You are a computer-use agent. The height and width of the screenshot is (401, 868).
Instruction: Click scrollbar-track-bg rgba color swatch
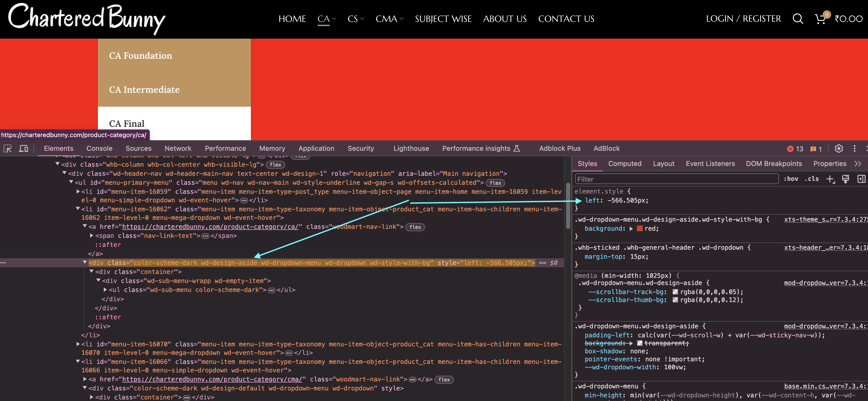pyautogui.click(x=675, y=292)
